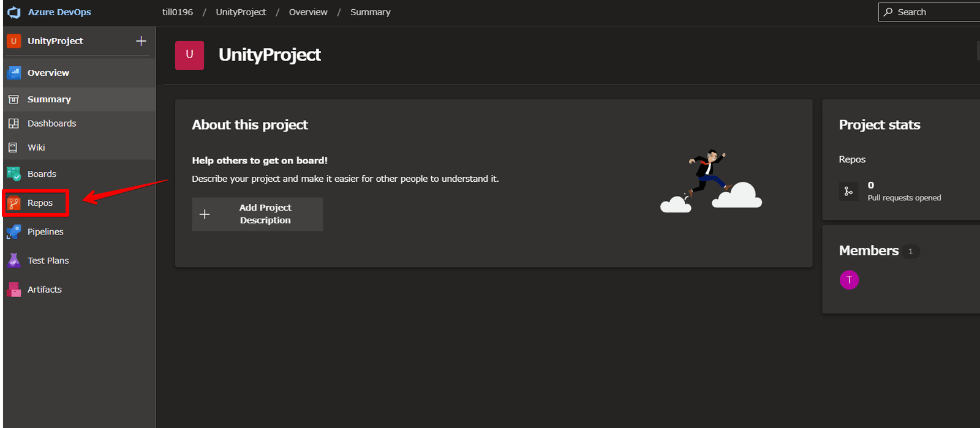
Task: Open the Boards hub icon
Action: pos(14,174)
